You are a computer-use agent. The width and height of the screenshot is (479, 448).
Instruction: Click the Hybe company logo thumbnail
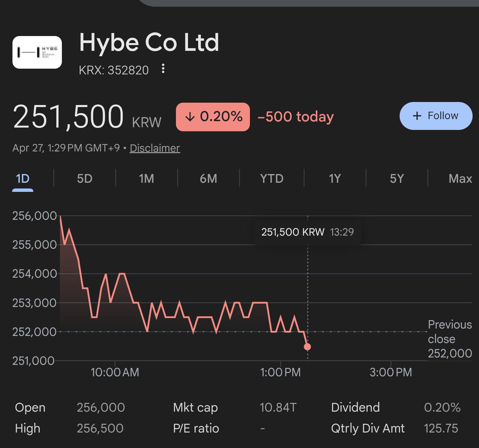click(37, 52)
